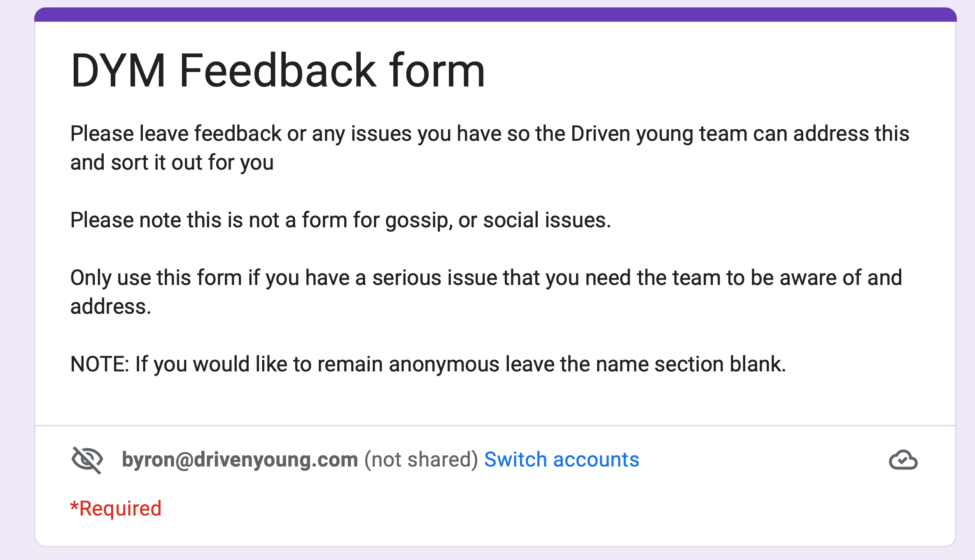This screenshot has height=560, width=975.
Task: Click "and sort it out for you" line
Action: tap(172, 162)
